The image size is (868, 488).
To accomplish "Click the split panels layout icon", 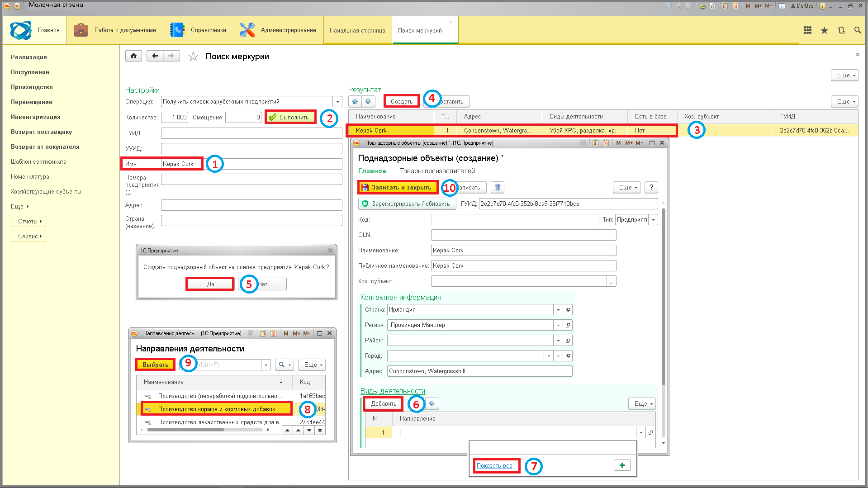I will (782, 6).
